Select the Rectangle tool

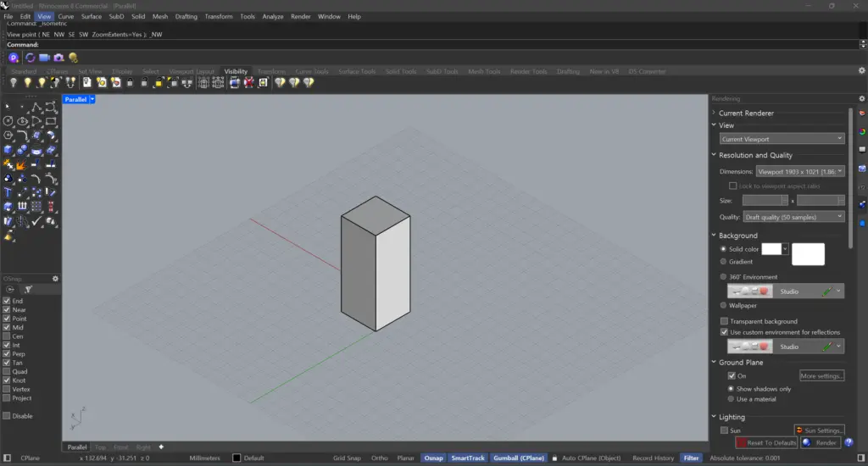click(x=51, y=121)
